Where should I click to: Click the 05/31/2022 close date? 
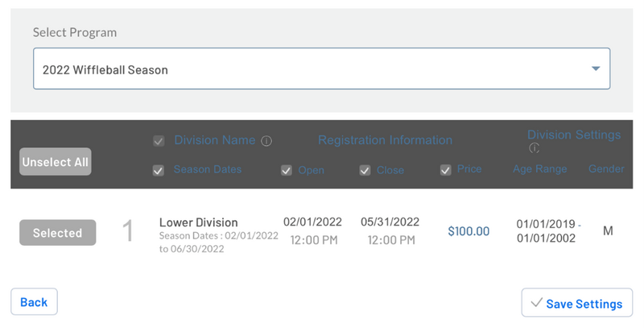tap(390, 222)
